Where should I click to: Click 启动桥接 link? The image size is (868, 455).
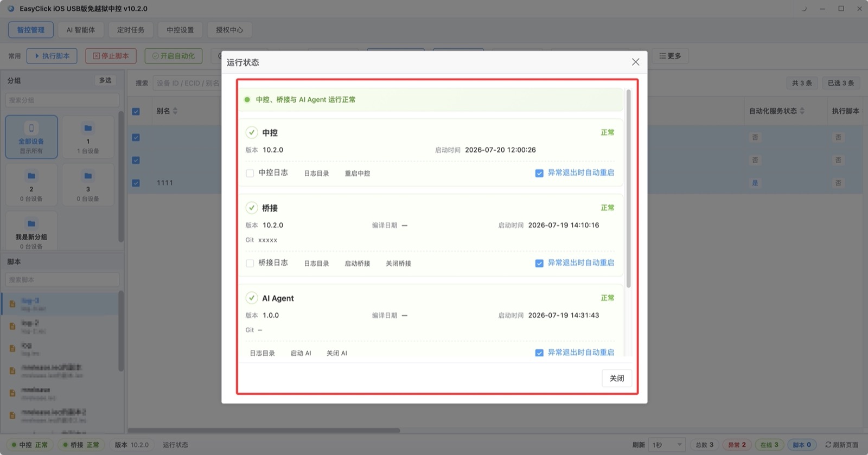click(358, 264)
